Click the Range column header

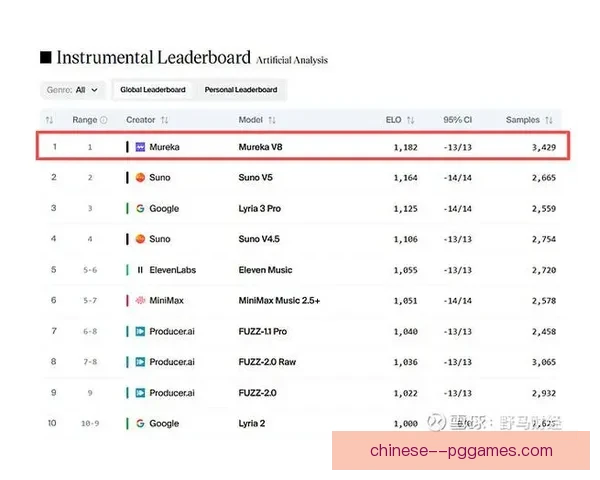coord(85,120)
